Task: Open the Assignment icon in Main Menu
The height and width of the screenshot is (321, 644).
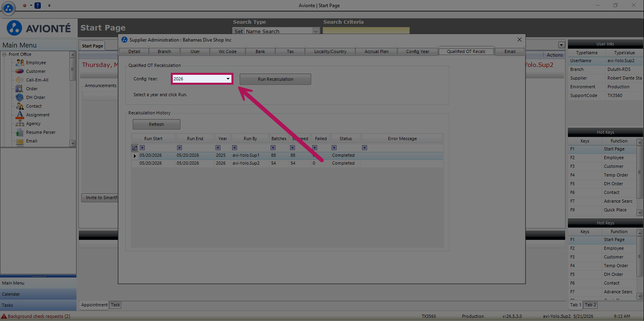Action: tap(20, 115)
